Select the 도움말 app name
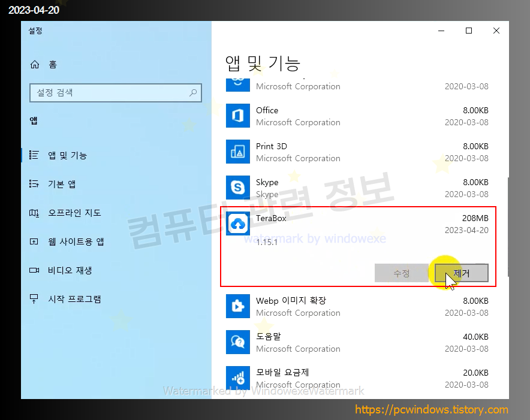The image size is (530, 420). (269, 336)
